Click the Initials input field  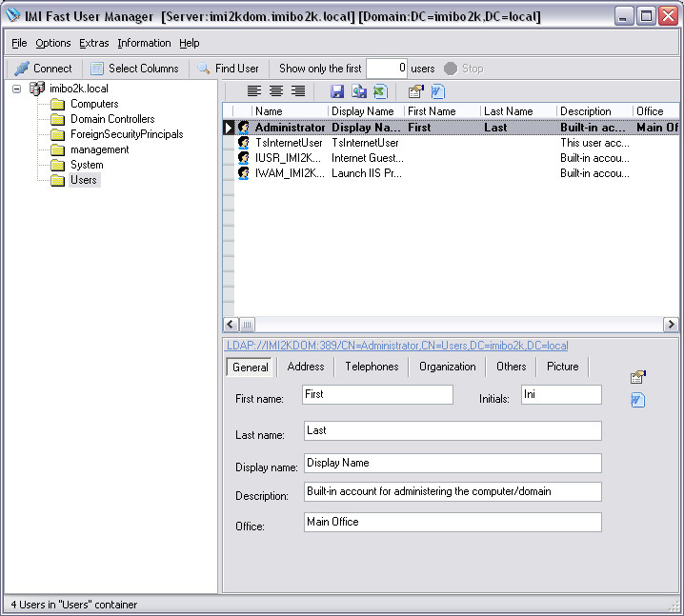561,394
